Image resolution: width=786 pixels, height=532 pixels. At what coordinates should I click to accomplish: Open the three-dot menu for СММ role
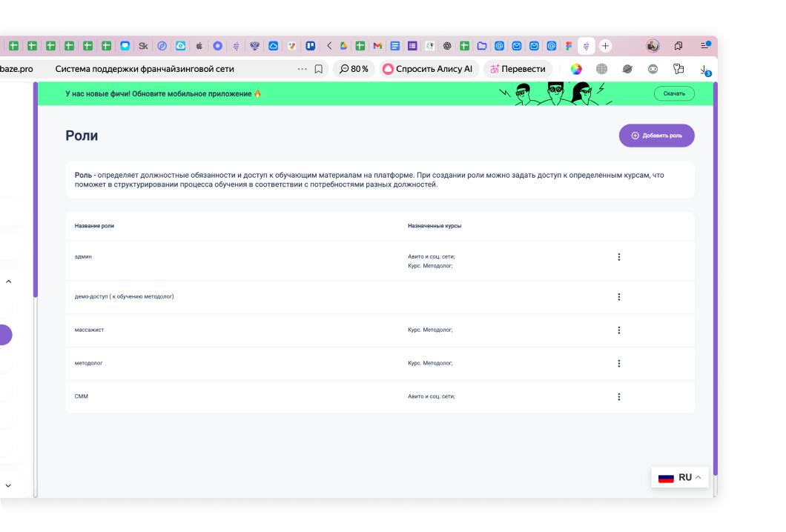(x=618, y=397)
